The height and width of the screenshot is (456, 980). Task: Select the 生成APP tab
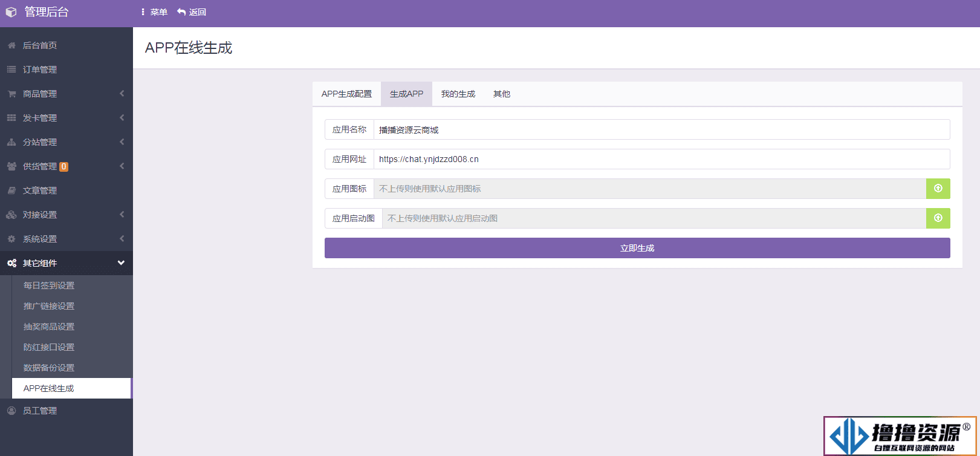[406, 94]
